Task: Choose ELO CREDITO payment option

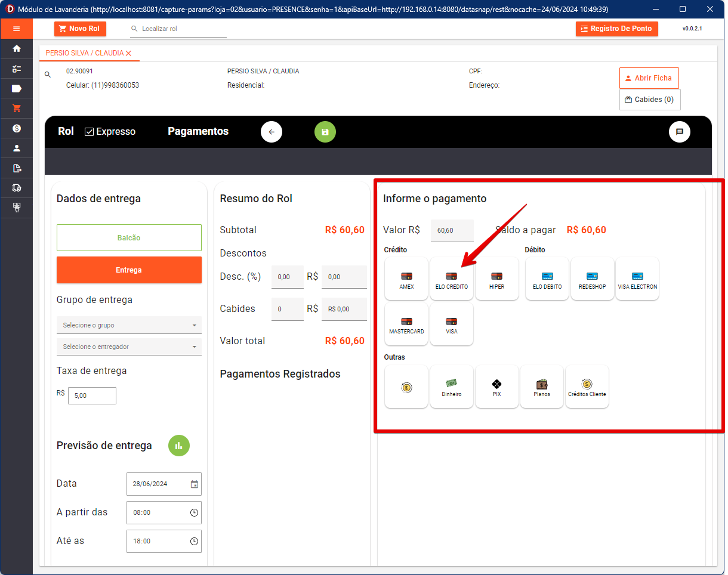Action: [x=452, y=279]
